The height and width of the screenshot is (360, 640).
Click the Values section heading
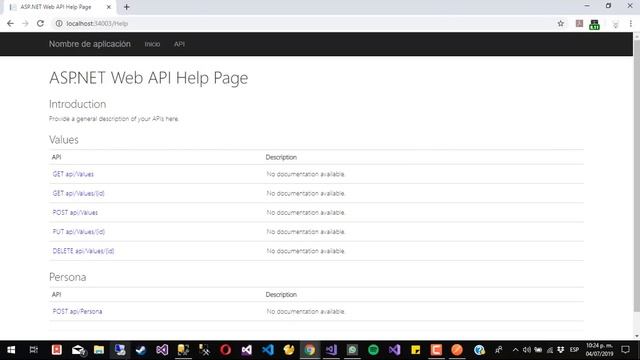click(x=64, y=140)
